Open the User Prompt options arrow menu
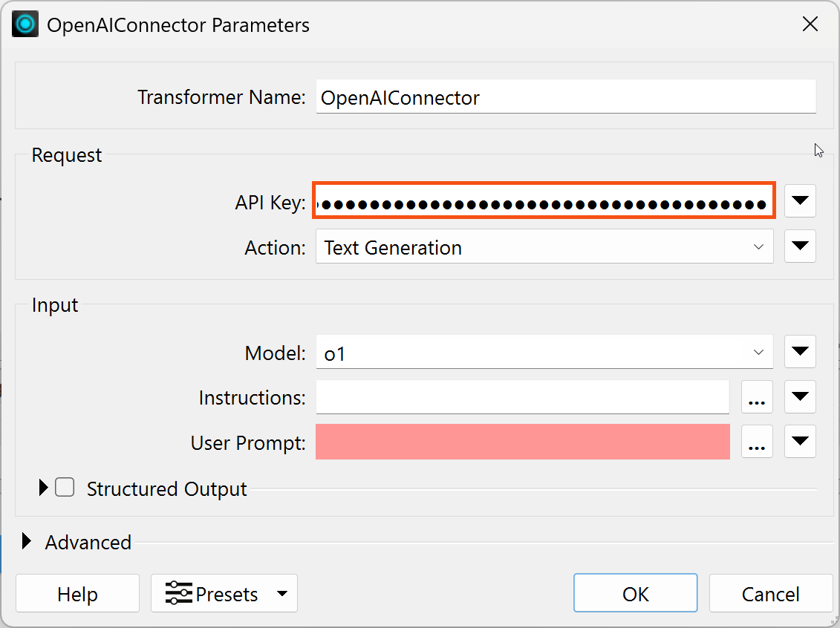This screenshot has width=840, height=628. (800, 442)
